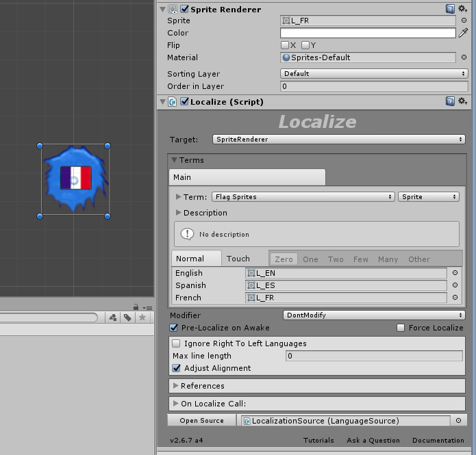Screen dimensions: 476x455
Task: Open the Documentation link
Action: coord(438,441)
